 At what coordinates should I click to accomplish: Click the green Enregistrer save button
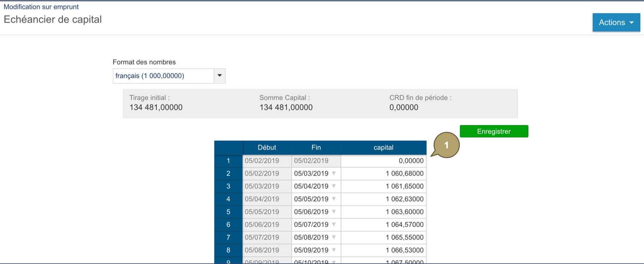(494, 131)
